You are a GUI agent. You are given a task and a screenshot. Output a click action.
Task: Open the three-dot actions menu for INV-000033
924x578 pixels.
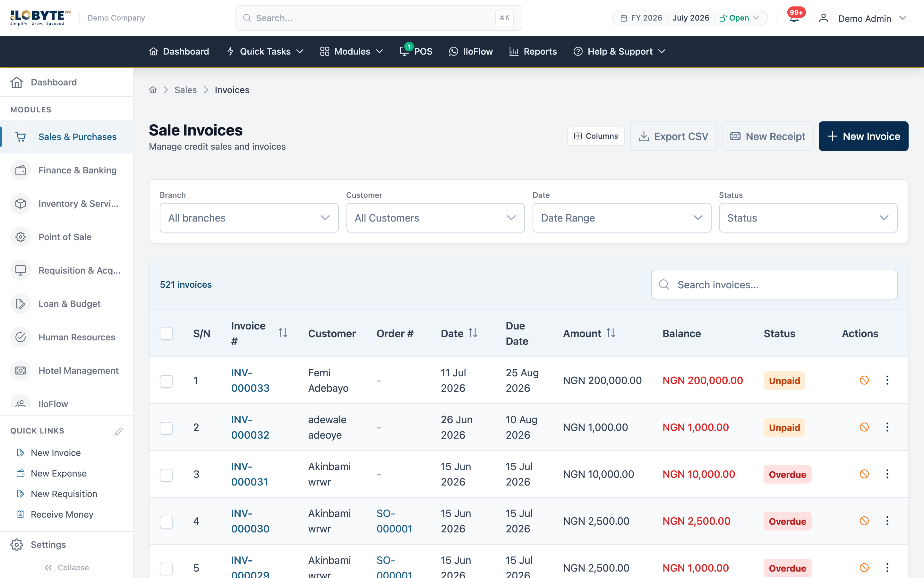887,380
